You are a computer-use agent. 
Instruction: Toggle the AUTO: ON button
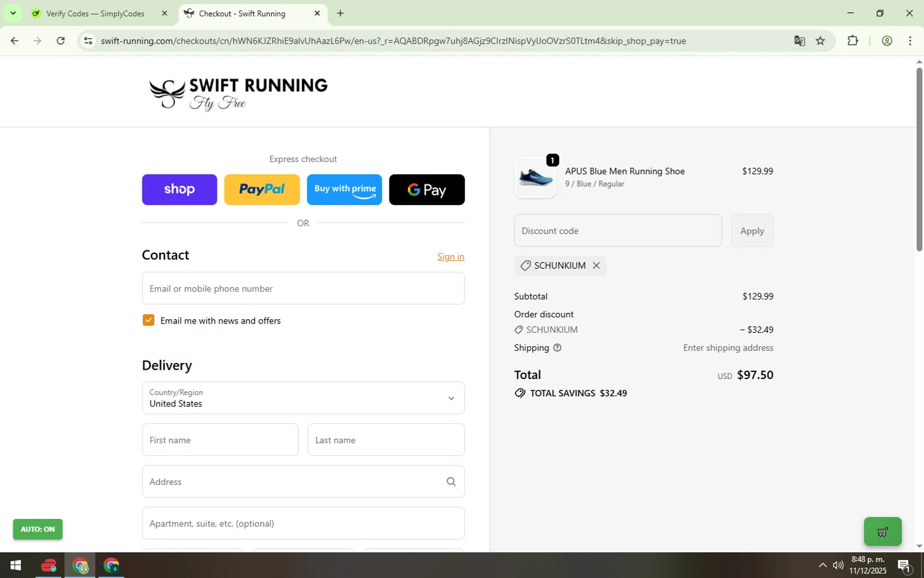(x=38, y=529)
